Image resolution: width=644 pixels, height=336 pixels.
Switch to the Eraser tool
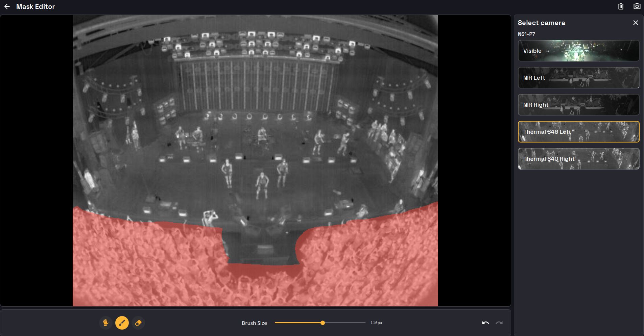(x=138, y=323)
